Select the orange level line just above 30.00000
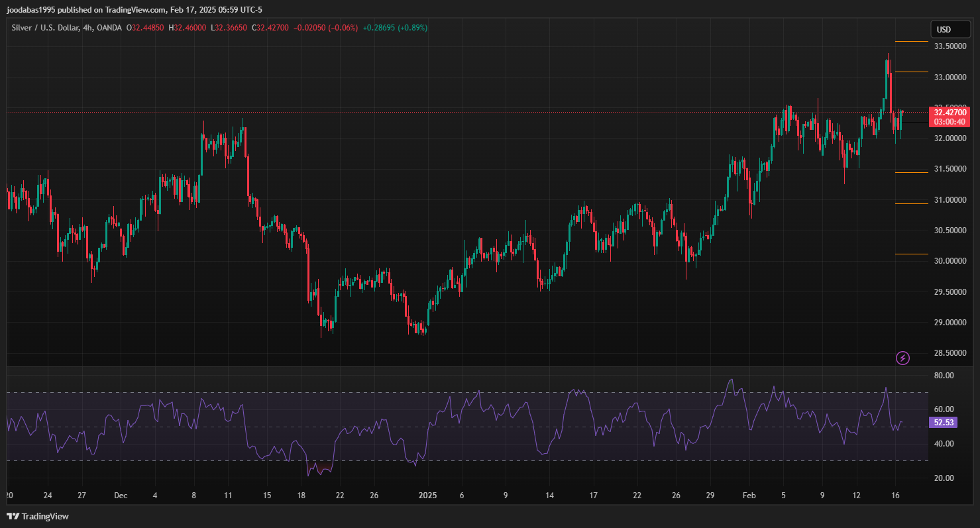Image resolution: width=980 pixels, height=528 pixels. pyautogui.click(x=911, y=254)
